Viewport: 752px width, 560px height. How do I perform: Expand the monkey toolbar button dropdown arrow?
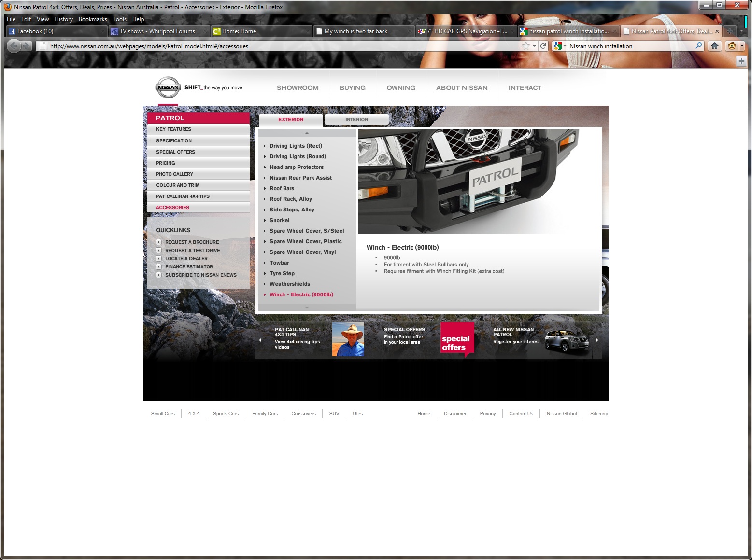click(x=742, y=46)
